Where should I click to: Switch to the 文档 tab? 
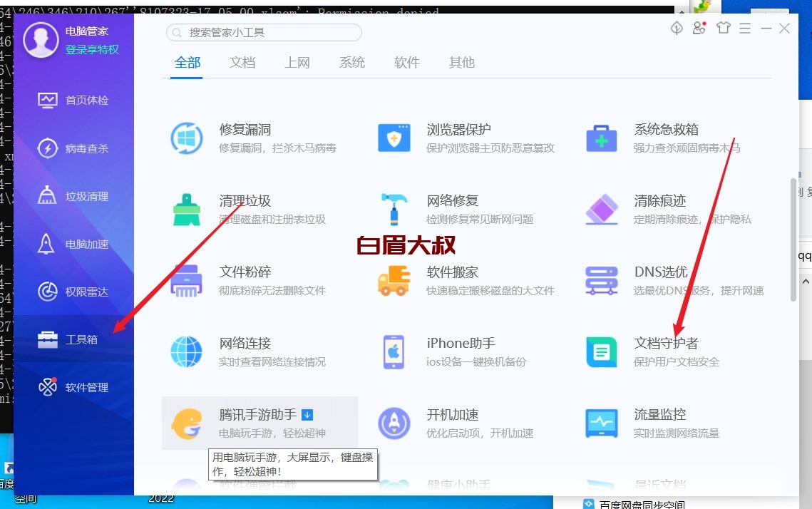pos(242,63)
